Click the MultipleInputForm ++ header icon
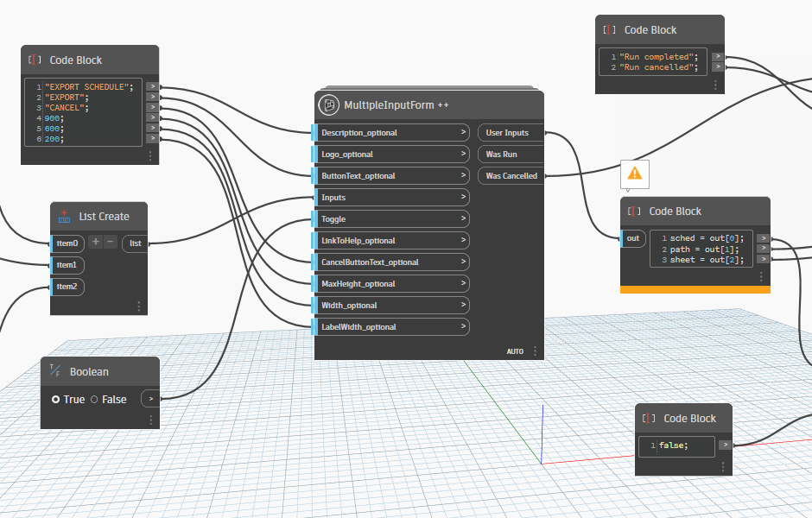The width and height of the screenshot is (812, 518). tap(328, 104)
